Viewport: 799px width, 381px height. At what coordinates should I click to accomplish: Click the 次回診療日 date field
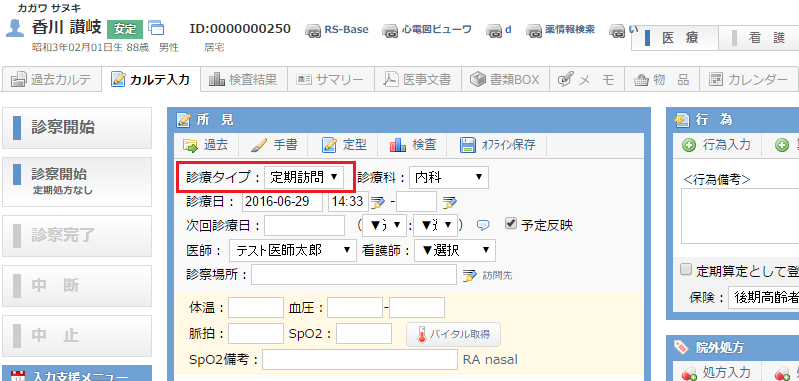304,226
